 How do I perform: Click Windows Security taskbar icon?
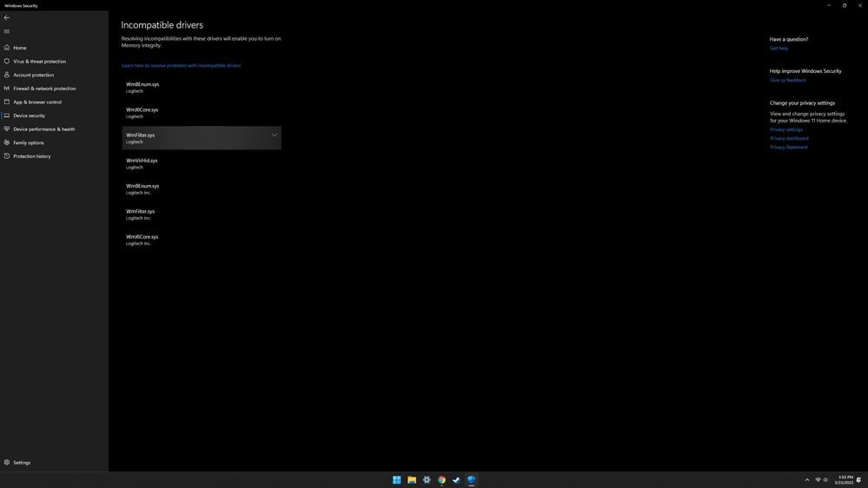[x=472, y=479]
